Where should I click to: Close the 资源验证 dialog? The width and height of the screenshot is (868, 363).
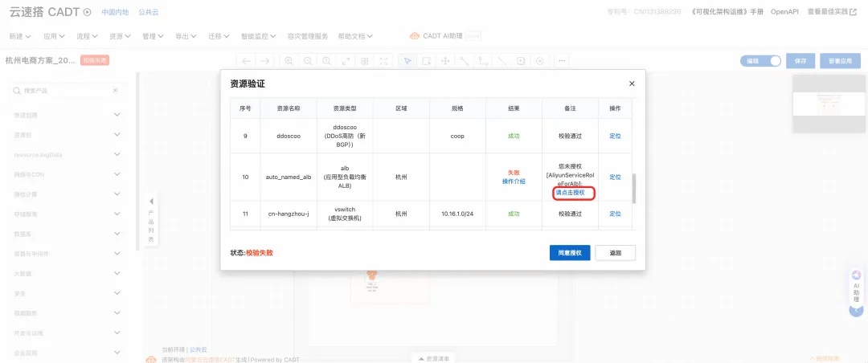click(x=632, y=84)
